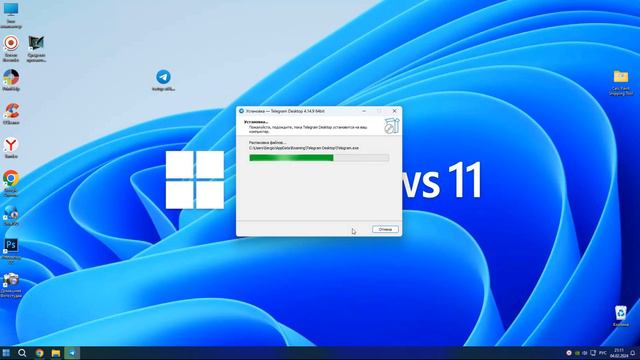Image resolution: width=640 pixels, height=360 pixels.
Task: Open the Bandicam red record icon on the desktop
Action: [x=11, y=48]
